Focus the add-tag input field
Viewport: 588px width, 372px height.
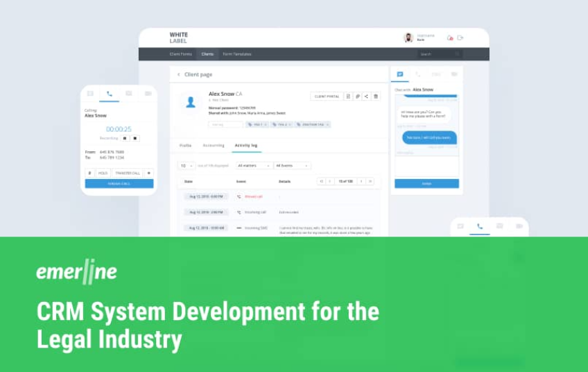(225, 124)
